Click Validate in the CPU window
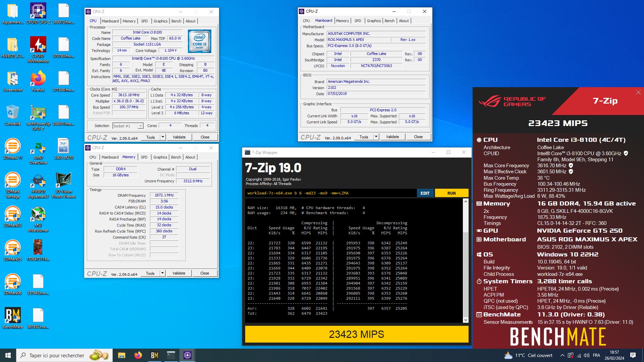644x362 pixels. click(179, 137)
